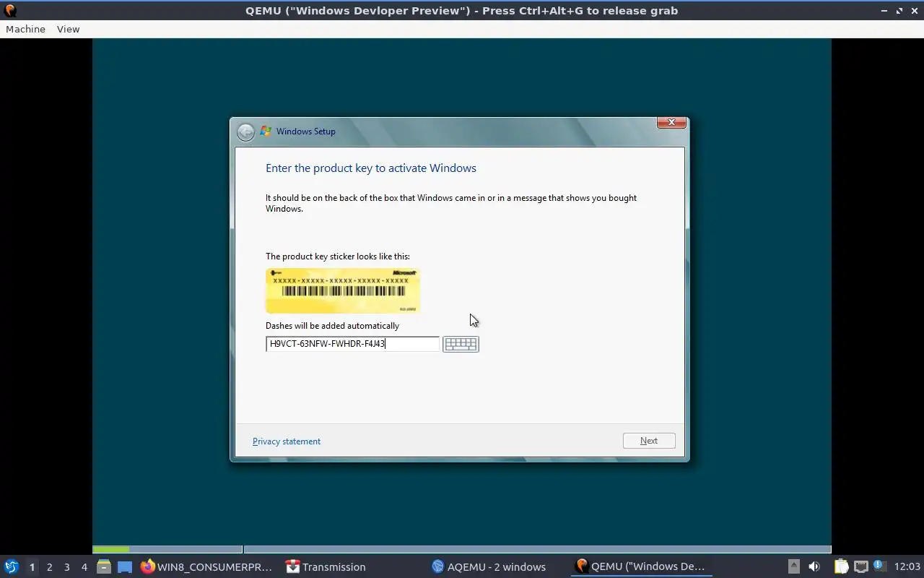
Task: Close the QEMU window
Action: [914, 11]
